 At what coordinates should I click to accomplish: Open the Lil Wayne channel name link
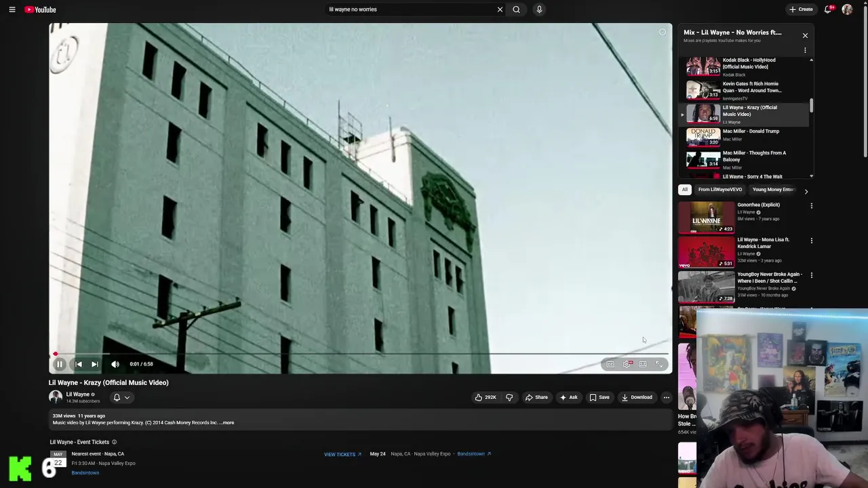pos(77,394)
